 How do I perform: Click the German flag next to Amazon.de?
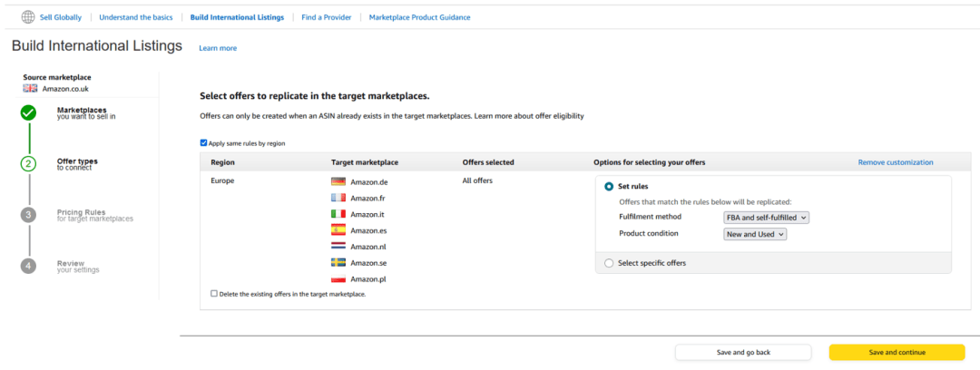coord(338,182)
